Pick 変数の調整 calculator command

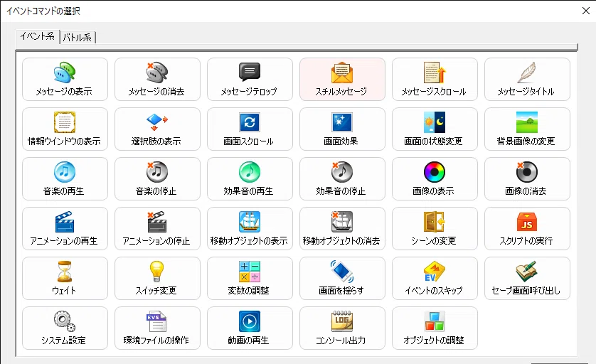[x=250, y=279]
